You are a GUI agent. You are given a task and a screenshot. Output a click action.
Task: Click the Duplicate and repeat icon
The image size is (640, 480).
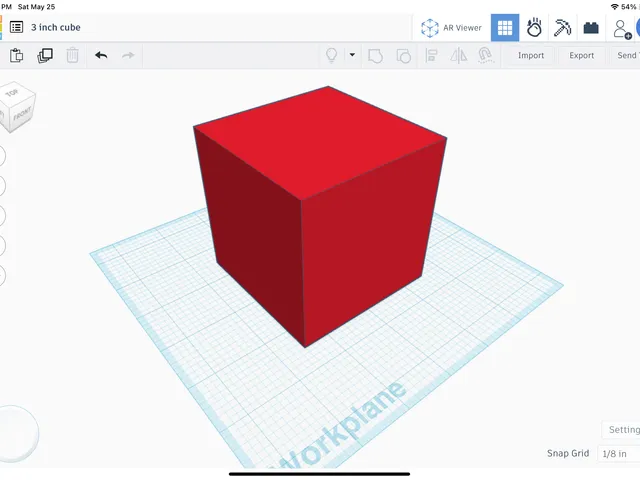45,56
